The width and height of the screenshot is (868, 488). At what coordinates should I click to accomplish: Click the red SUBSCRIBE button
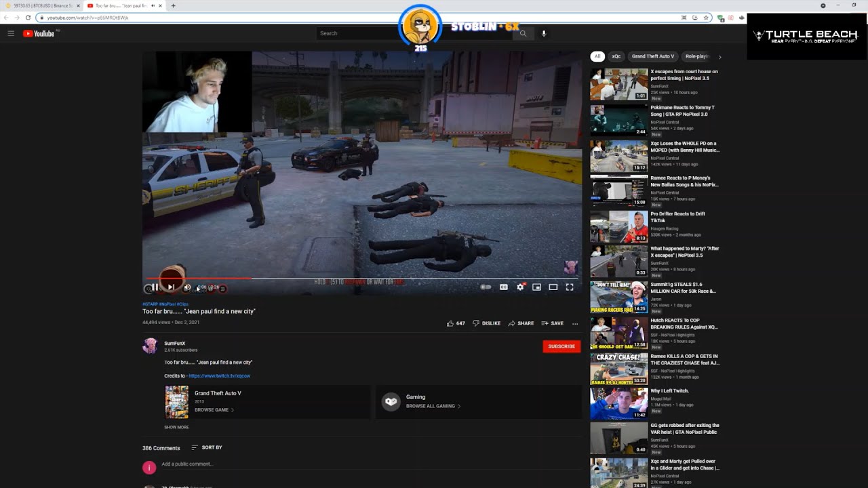[561, 346]
